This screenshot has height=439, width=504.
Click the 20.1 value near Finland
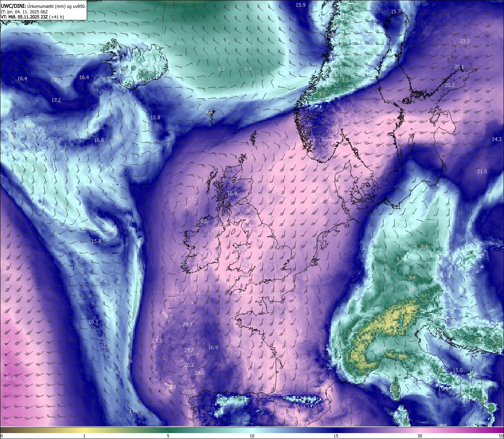459,67
